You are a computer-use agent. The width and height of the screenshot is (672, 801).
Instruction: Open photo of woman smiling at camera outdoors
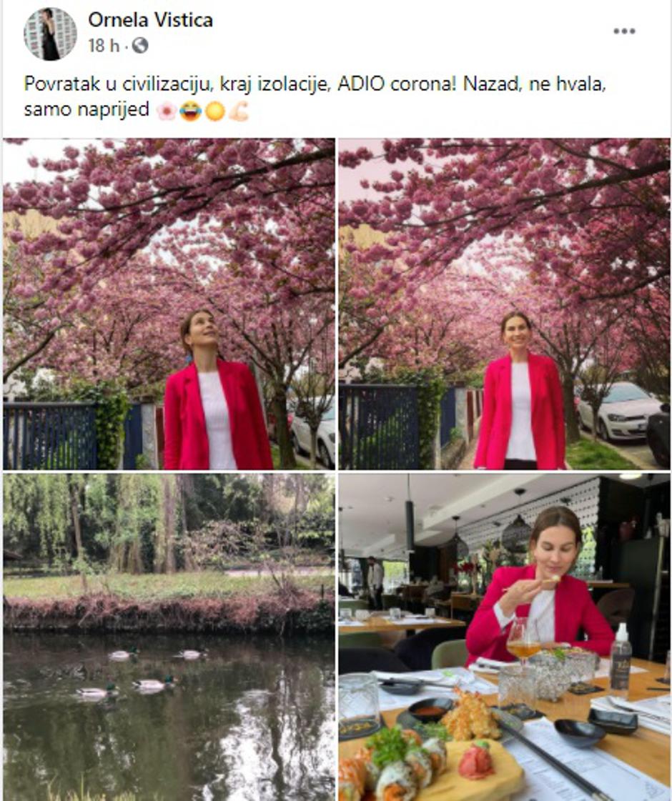coord(504,304)
